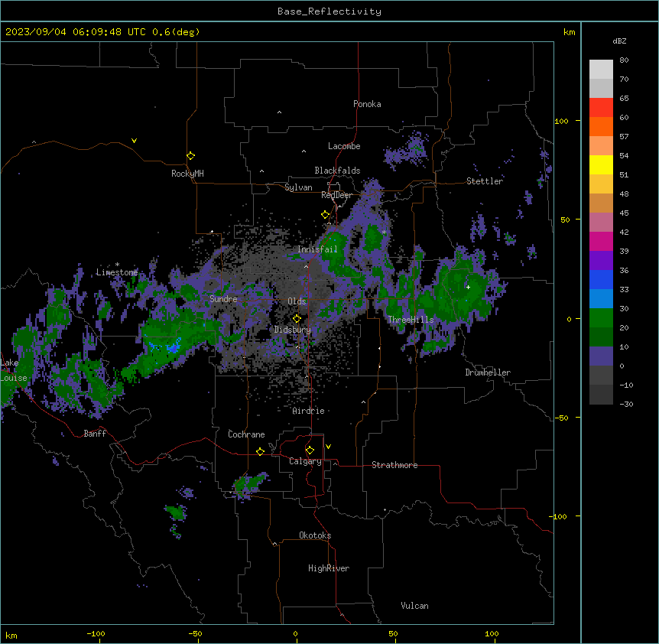Viewport: 659px width, 644px height.
Task: Click the Sundre label
Action: click(x=223, y=299)
